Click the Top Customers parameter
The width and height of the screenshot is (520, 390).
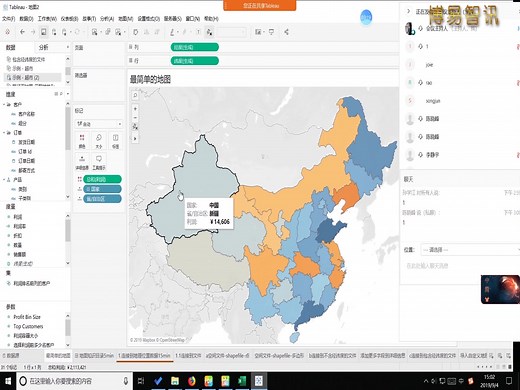(x=28, y=326)
